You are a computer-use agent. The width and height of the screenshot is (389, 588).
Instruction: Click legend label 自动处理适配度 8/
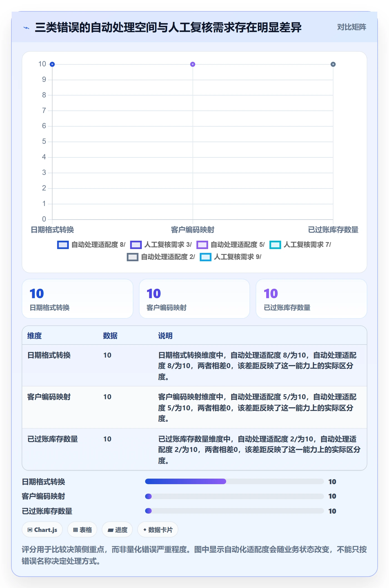pyautogui.click(x=98, y=245)
